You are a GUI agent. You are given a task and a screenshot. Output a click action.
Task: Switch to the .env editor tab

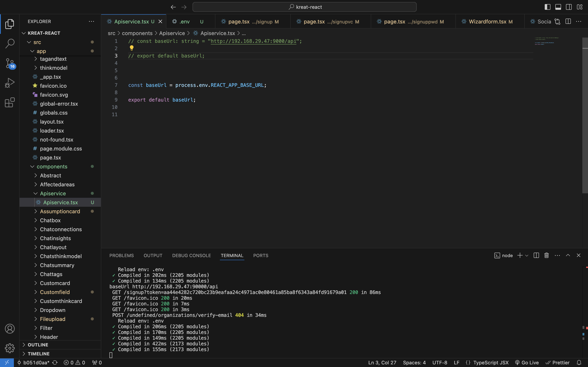click(x=184, y=22)
